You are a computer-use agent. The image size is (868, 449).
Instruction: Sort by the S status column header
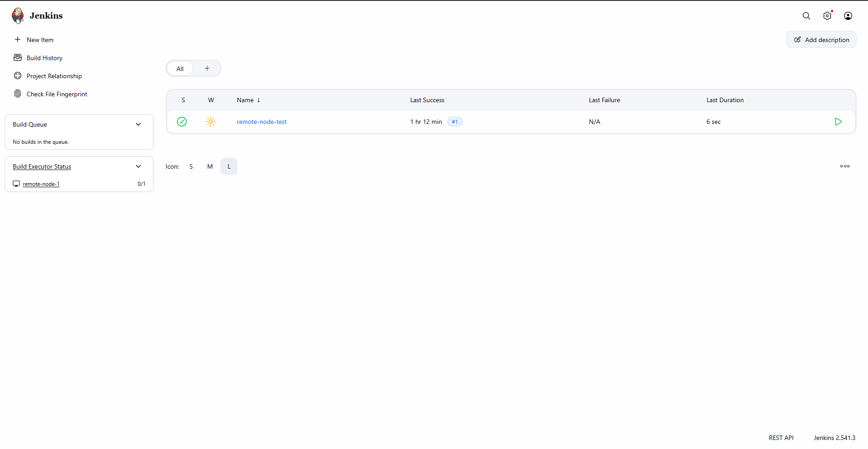[x=183, y=100]
